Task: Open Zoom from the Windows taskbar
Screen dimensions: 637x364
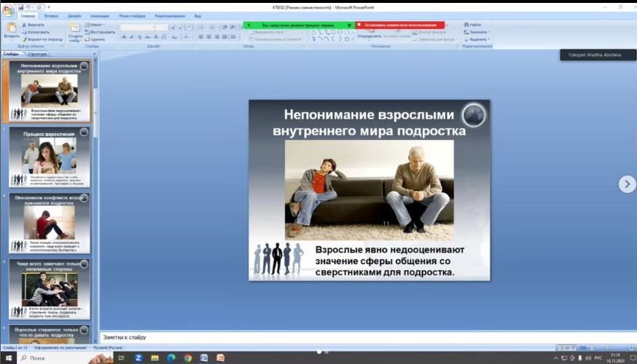Action: pos(138,357)
